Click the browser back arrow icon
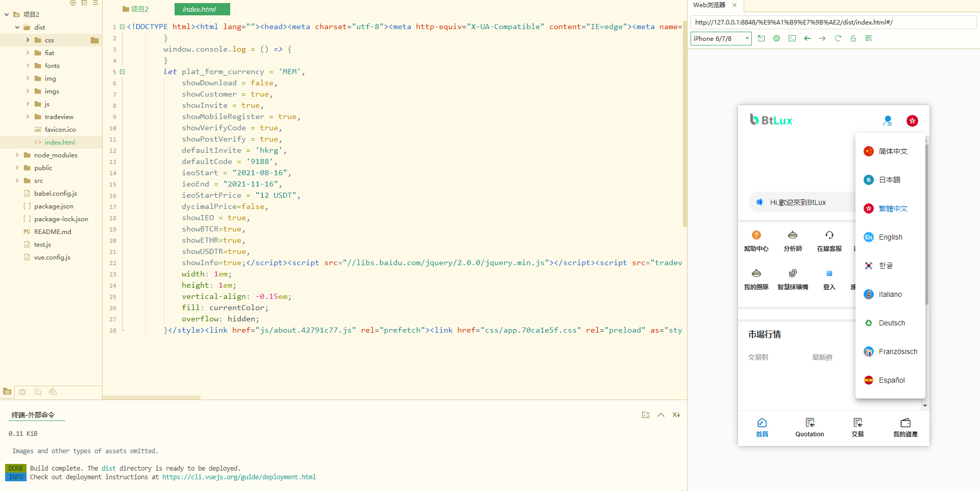The width and height of the screenshot is (980, 491). coord(807,38)
